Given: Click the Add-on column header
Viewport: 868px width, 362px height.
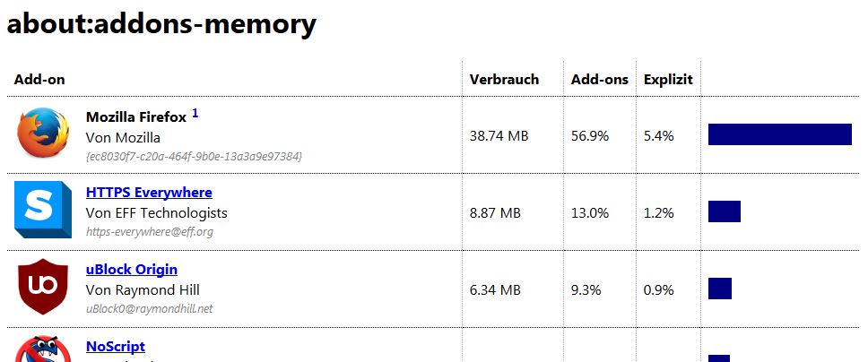Looking at the screenshot, I should pos(39,79).
